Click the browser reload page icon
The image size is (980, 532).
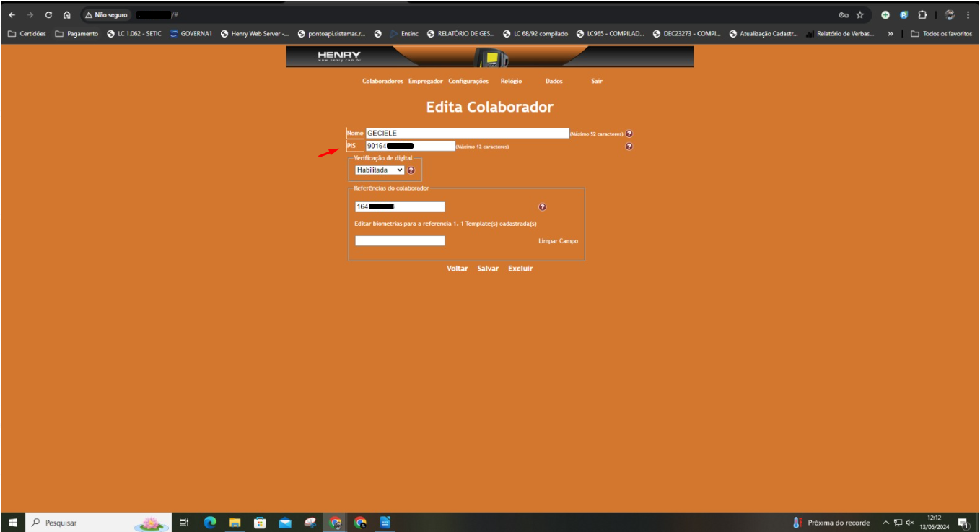point(48,14)
